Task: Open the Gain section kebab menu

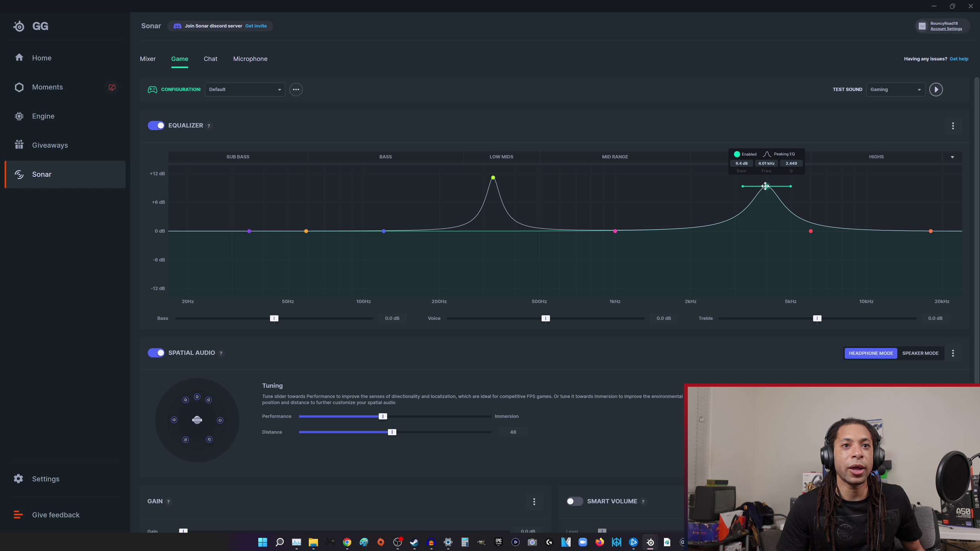Action: [534, 502]
